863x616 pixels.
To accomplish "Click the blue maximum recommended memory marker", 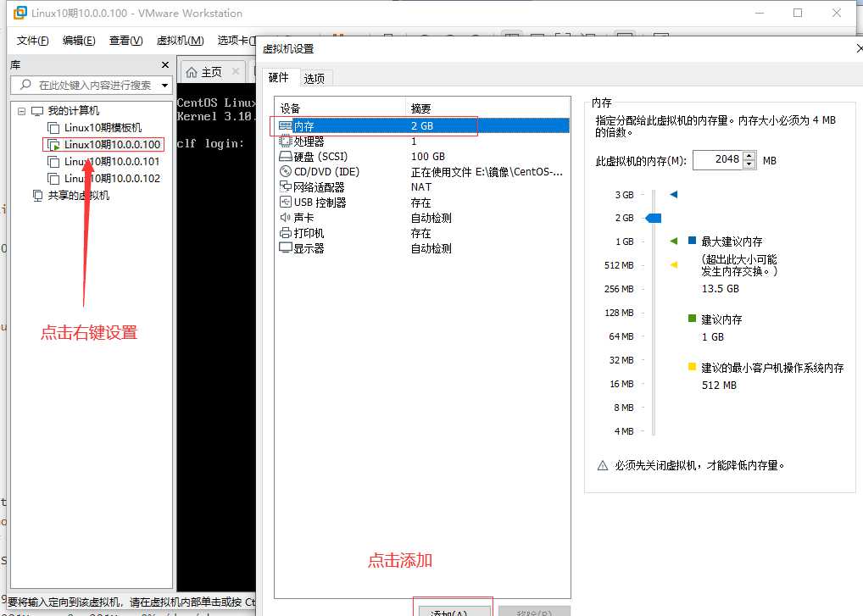I will click(x=674, y=194).
